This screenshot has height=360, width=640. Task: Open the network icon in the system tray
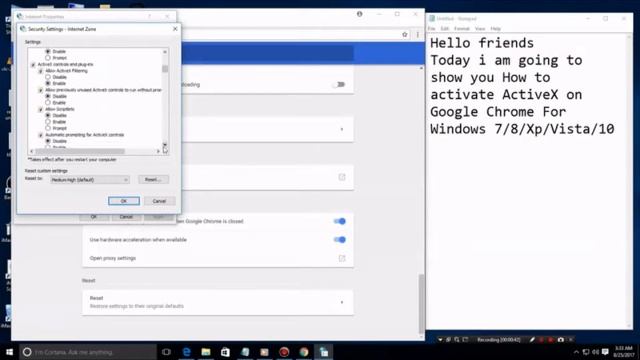coord(586,352)
